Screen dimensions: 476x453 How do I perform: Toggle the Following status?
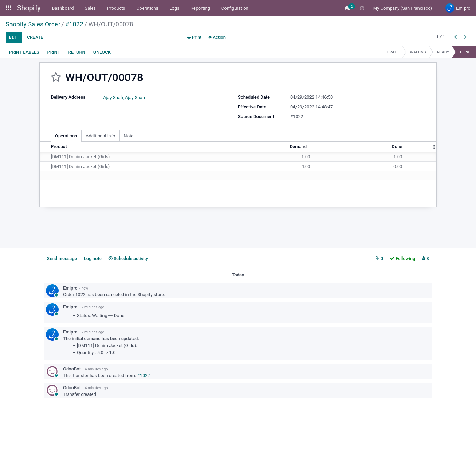point(402,259)
